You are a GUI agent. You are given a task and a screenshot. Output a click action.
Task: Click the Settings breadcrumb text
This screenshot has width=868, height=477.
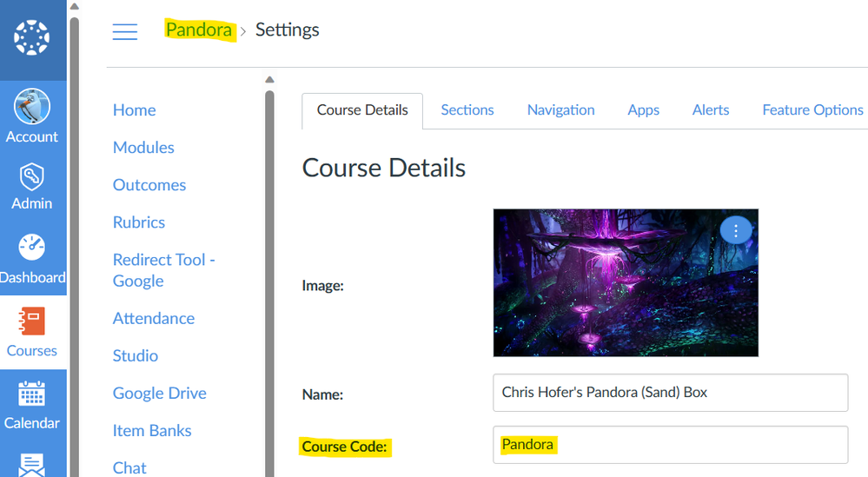point(288,30)
